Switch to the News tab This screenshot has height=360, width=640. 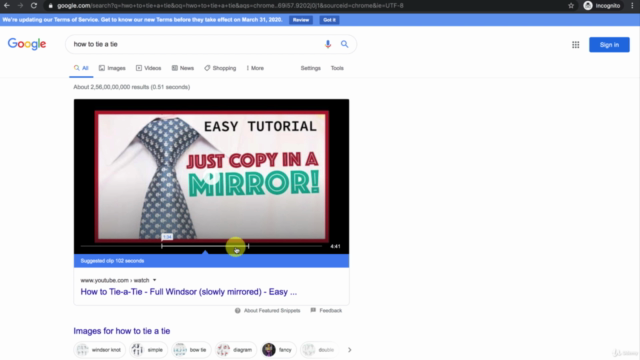pos(183,68)
